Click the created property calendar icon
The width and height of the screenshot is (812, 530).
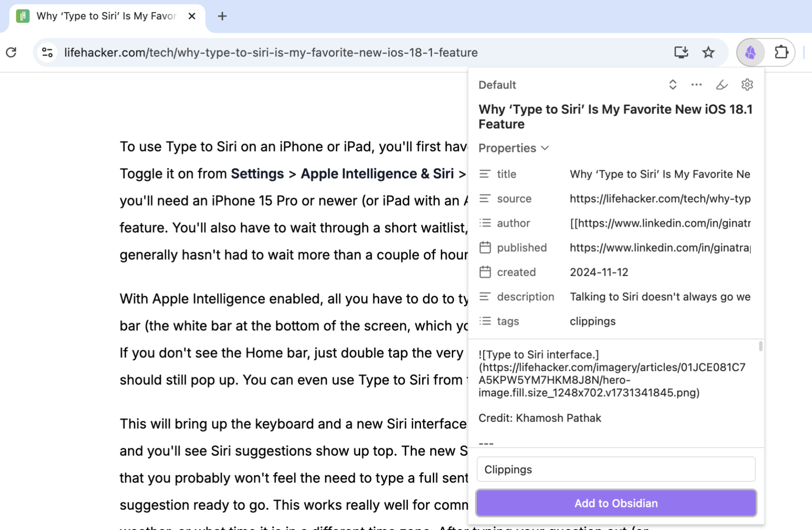(x=485, y=272)
